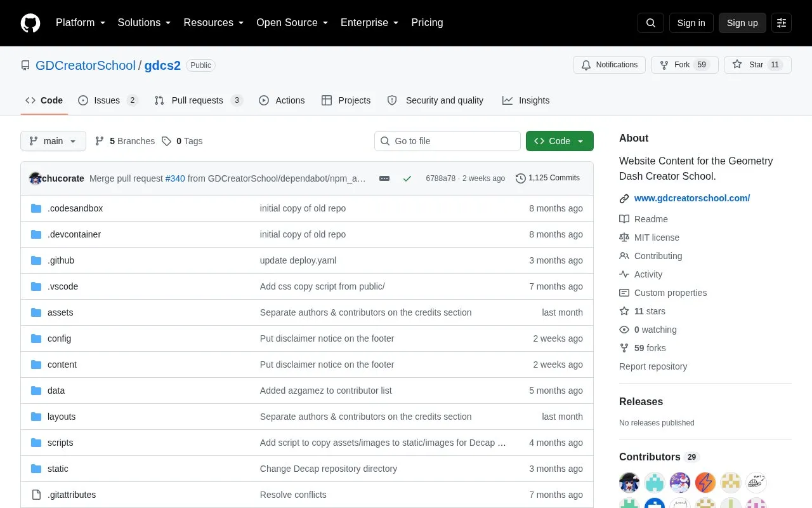Go to the Projects tab

pos(346,100)
